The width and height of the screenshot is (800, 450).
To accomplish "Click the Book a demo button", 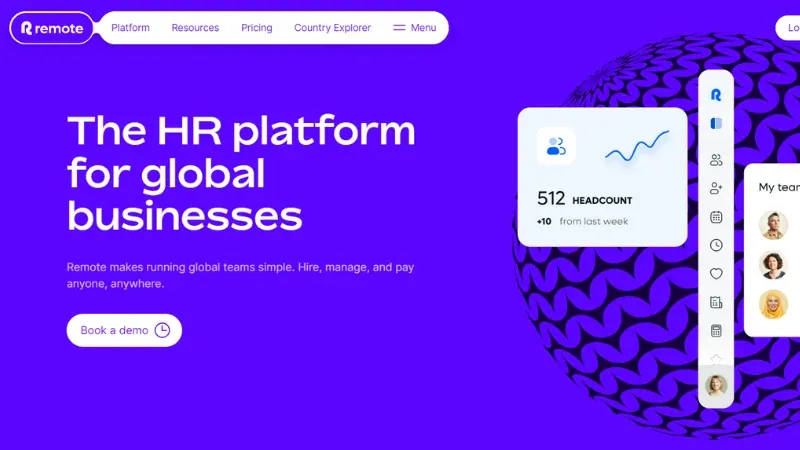I will pos(124,330).
